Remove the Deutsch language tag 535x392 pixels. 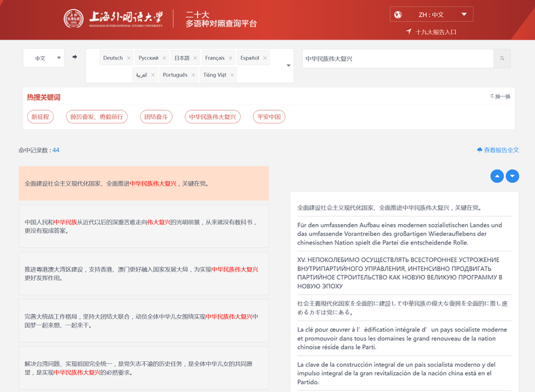tap(129, 58)
